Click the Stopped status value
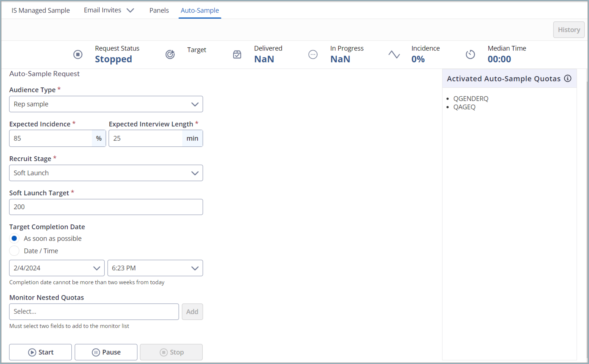 pos(113,59)
